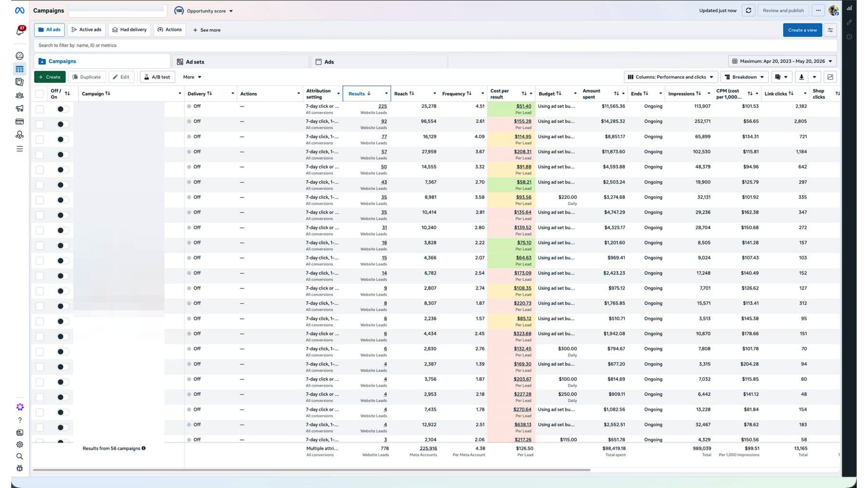This screenshot has height=488, width=868.
Task: Click See more filters link
Action: pos(206,30)
